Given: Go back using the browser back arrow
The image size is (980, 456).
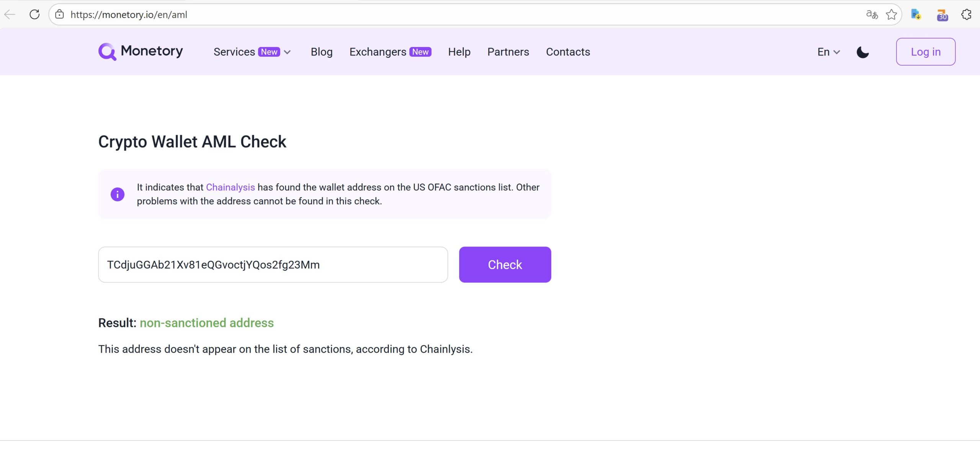Looking at the screenshot, I should pyautogui.click(x=10, y=14).
